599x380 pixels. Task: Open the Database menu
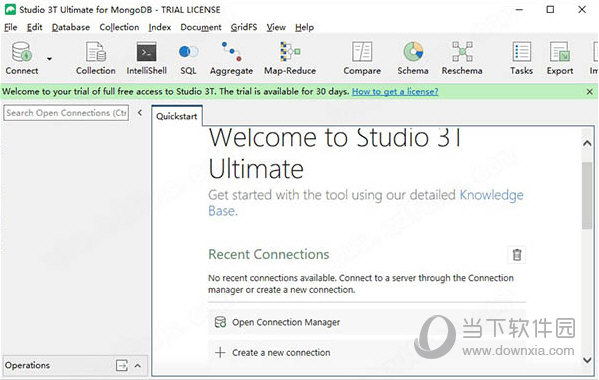pyautogui.click(x=71, y=27)
